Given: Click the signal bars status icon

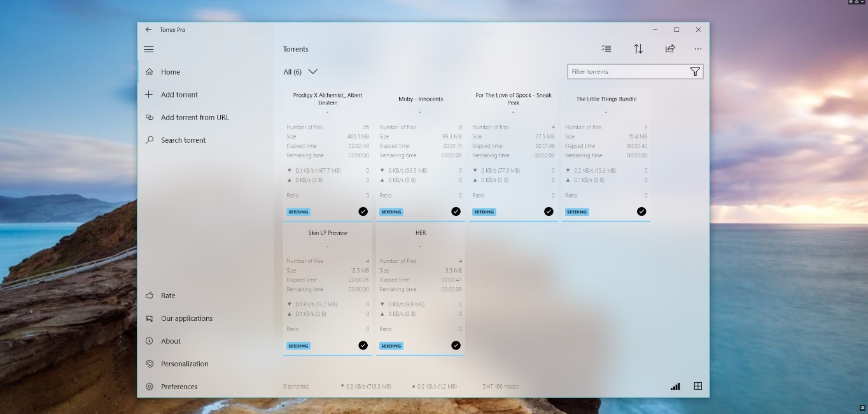Looking at the screenshot, I should click(675, 386).
